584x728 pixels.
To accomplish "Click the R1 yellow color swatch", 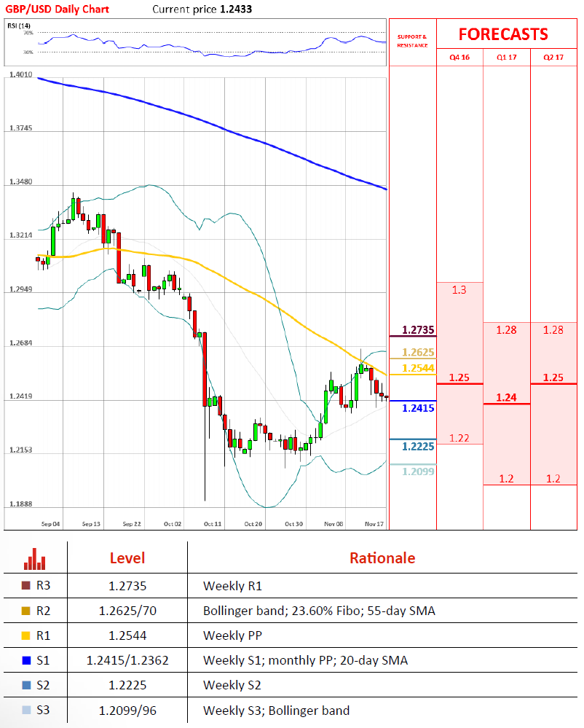I will pyautogui.click(x=26, y=635).
